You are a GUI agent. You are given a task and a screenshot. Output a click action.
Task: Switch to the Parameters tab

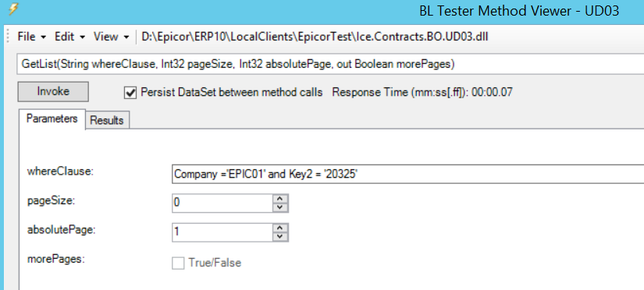click(52, 119)
